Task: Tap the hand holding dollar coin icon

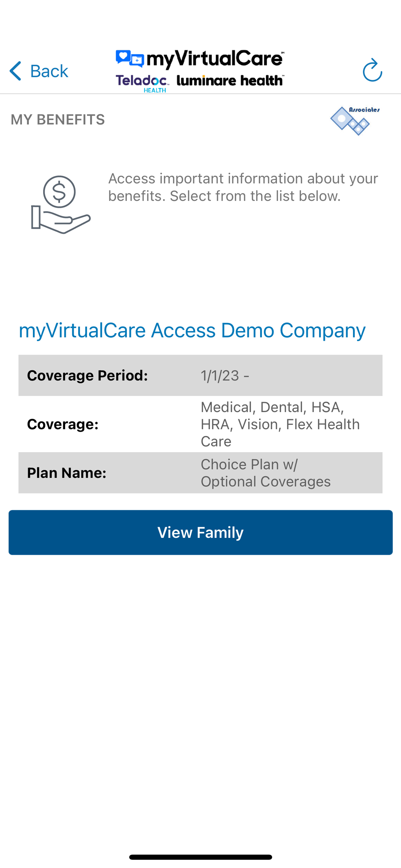Action: [x=61, y=204]
